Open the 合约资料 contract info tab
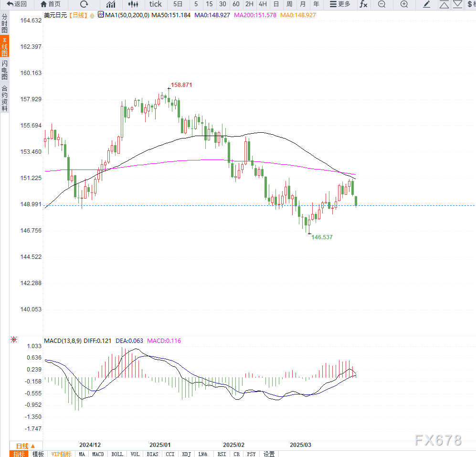Viewport: 476px width, 457px height. (x=5, y=98)
